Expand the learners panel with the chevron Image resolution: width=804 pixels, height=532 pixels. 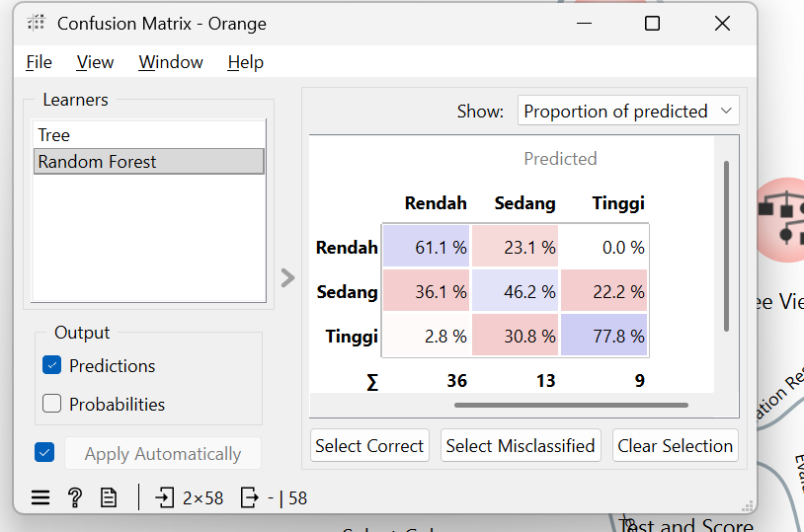point(287,277)
